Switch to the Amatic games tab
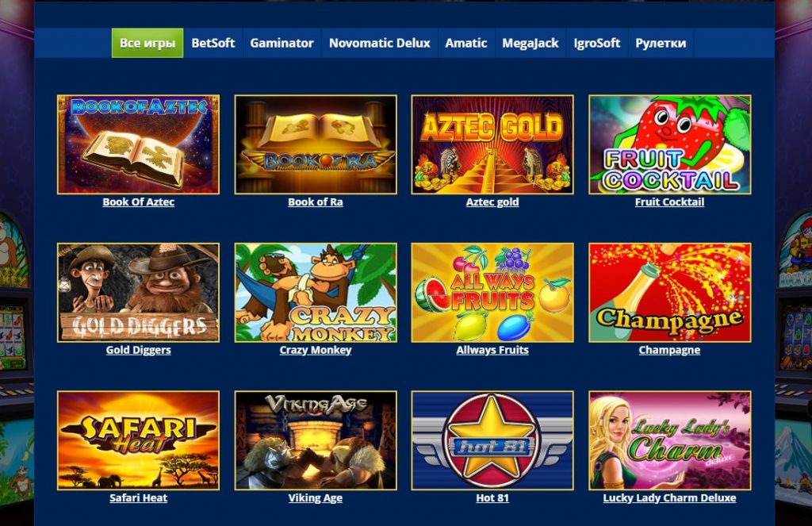The image size is (812, 526). pos(466,43)
